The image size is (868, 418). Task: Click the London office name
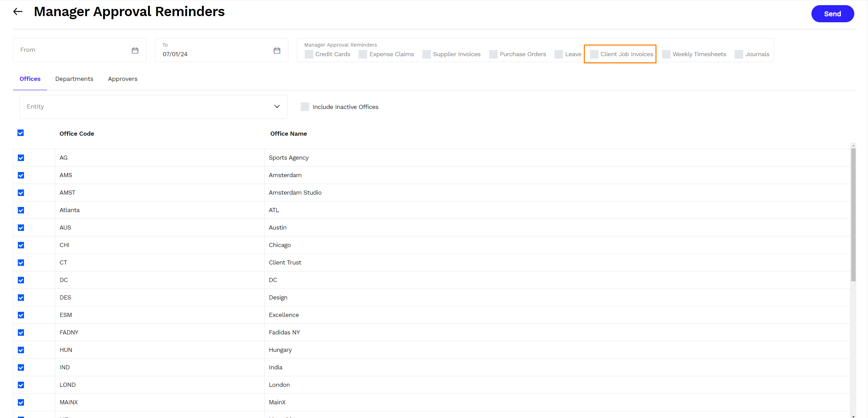[557, 385]
